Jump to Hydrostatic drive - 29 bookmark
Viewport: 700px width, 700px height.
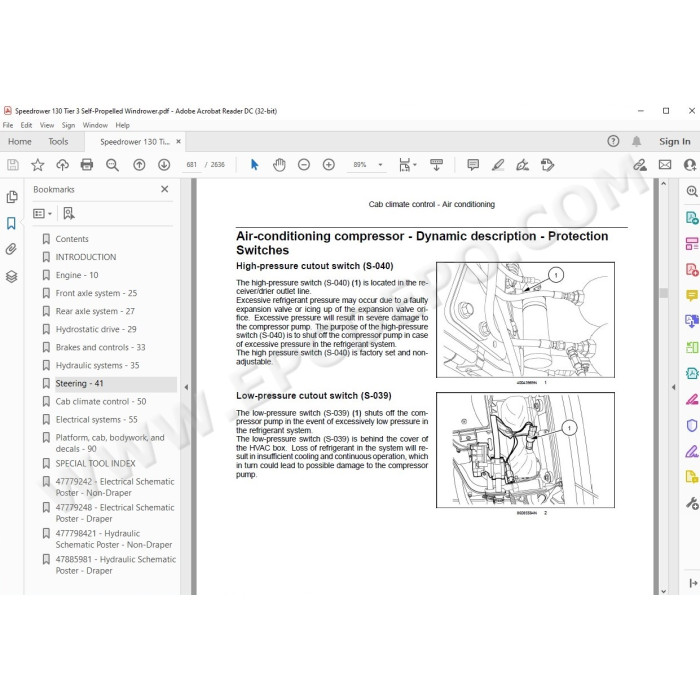[x=96, y=329]
